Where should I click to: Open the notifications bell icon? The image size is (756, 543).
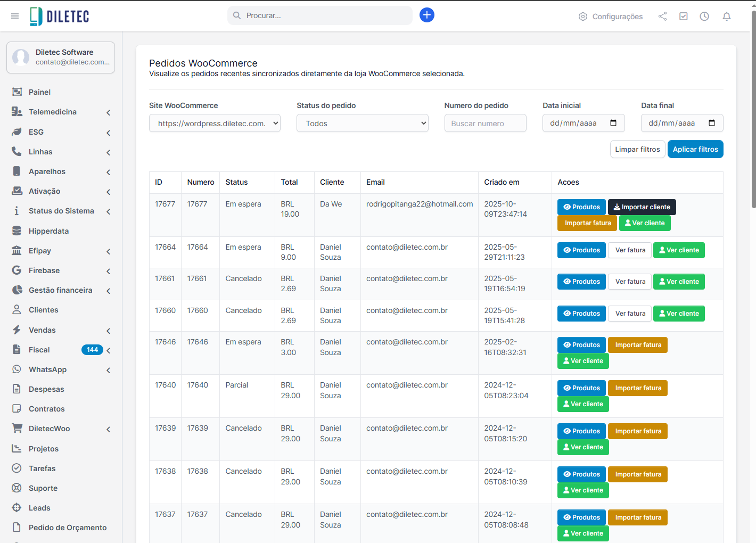point(726,17)
